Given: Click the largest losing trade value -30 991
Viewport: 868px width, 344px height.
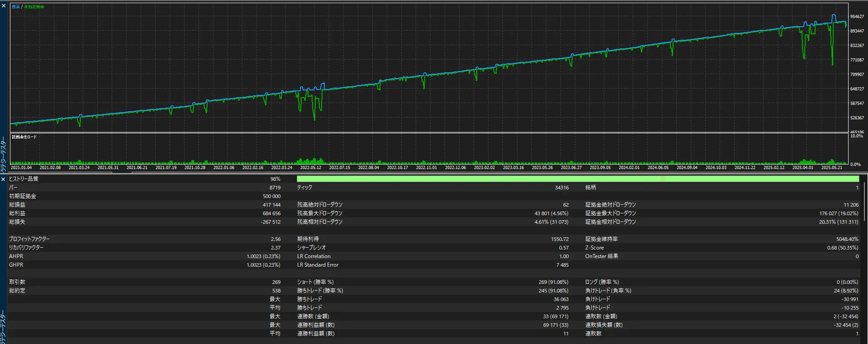Looking at the screenshot, I should [x=850, y=299].
